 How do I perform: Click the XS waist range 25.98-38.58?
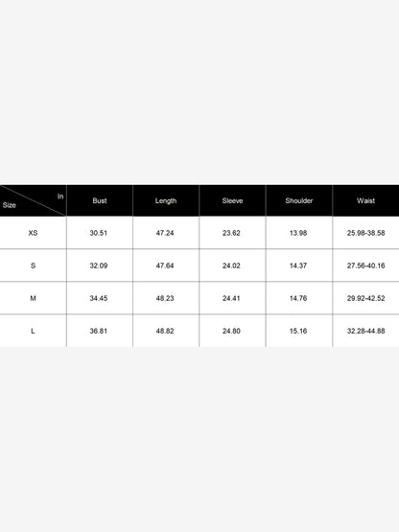tap(365, 233)
